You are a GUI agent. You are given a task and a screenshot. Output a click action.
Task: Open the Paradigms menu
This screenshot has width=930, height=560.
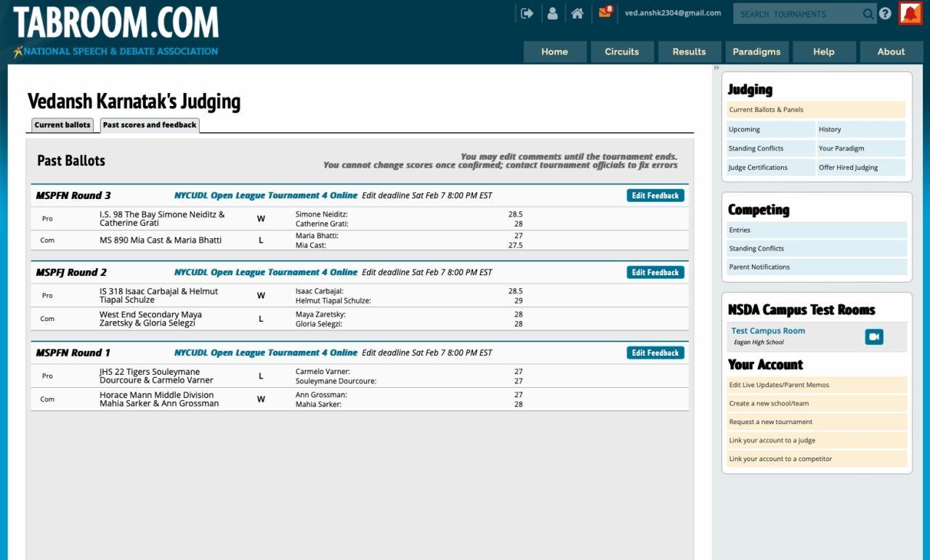pos(756,52)
